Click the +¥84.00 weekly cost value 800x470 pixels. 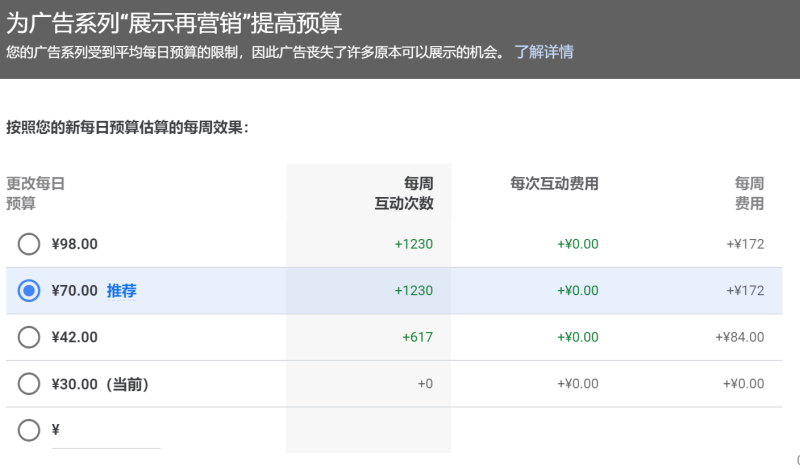pyautogui.click(x=740, y=337)
